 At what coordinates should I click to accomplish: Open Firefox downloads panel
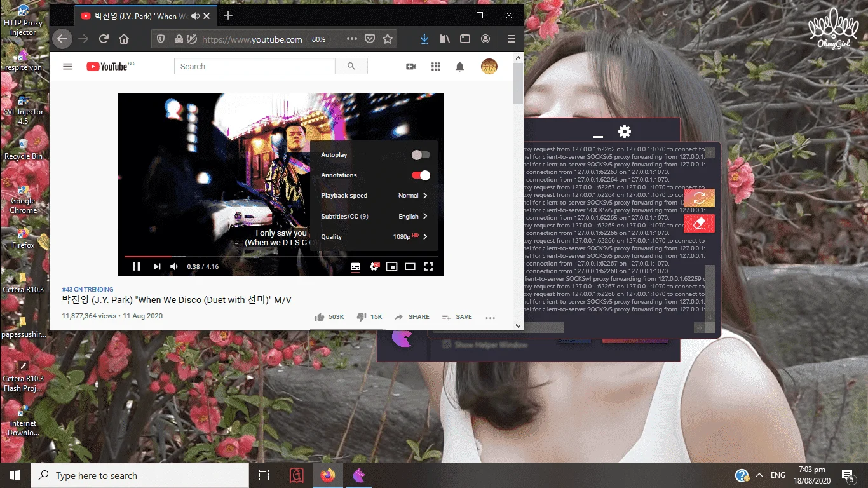pyautogui.click(x=424, y=39)
